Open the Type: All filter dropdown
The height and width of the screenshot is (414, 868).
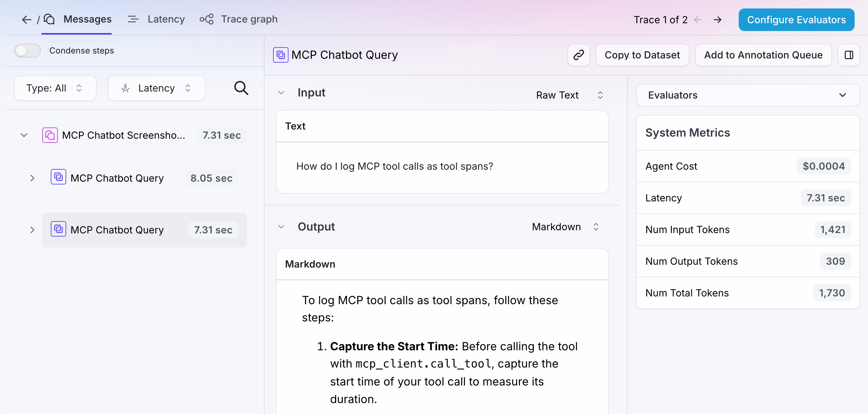[55, 88]
